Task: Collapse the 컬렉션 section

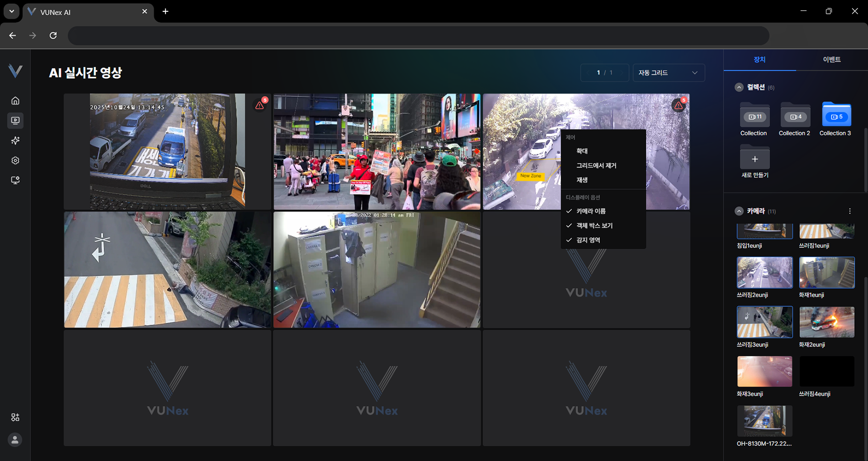Action: point(739,87)
